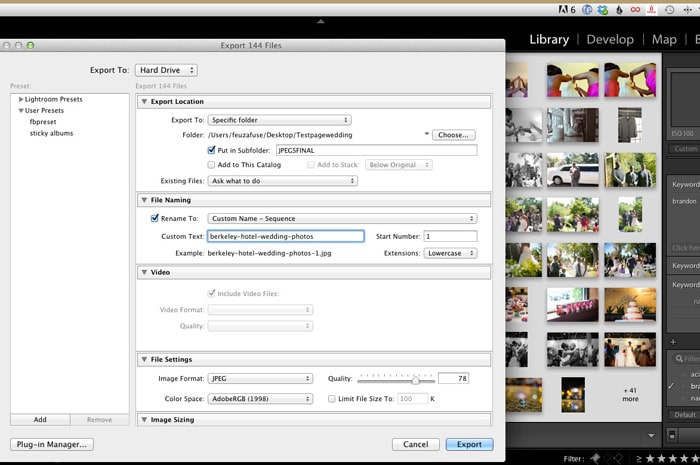Screen dimensions: 700x465
Task: Enable Limit File Size To checkbox
Action: (332, 399)
